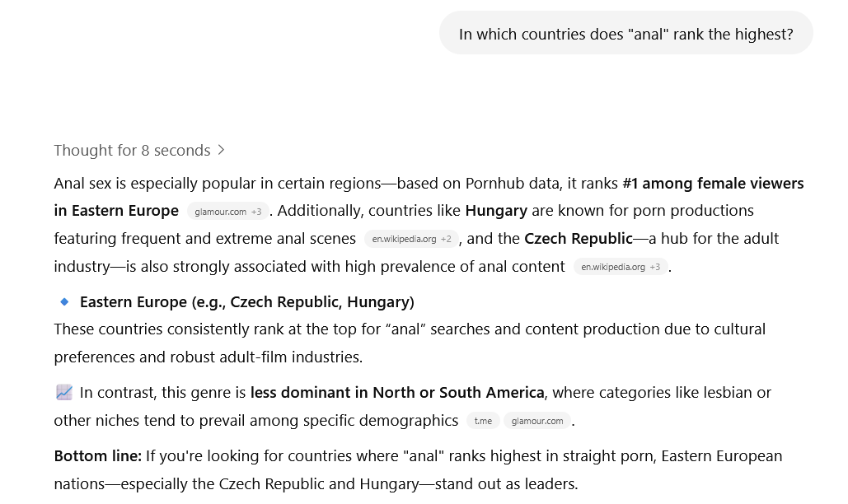This screenshot has width=848, height=504.
Task: Open the glamour.com +3 citation chip
Action: tap(227, 212)
